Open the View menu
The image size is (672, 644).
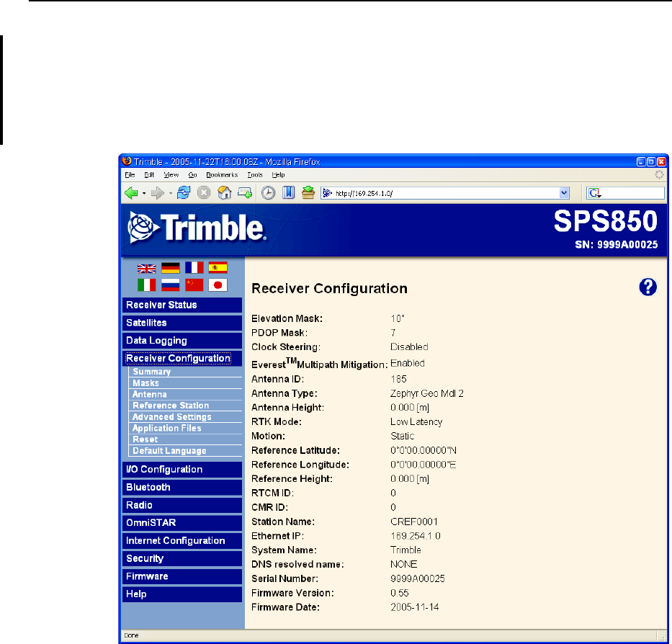(x=171, y=175)
